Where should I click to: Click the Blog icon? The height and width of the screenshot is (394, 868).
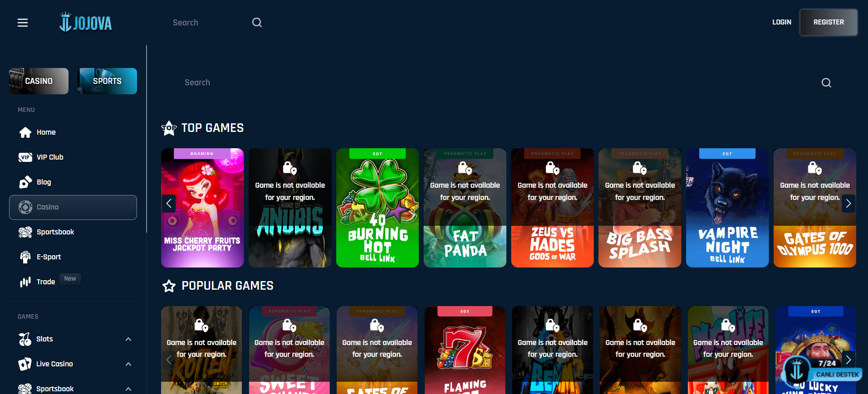pos(25,182)
